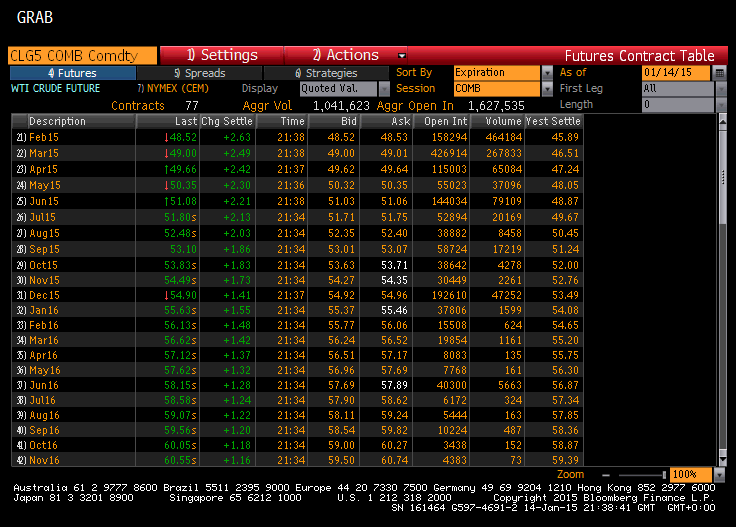The image size is (736, 527).
Task: Open the May16 contract row
Action: pyautogui.click(x=297, y=370)
